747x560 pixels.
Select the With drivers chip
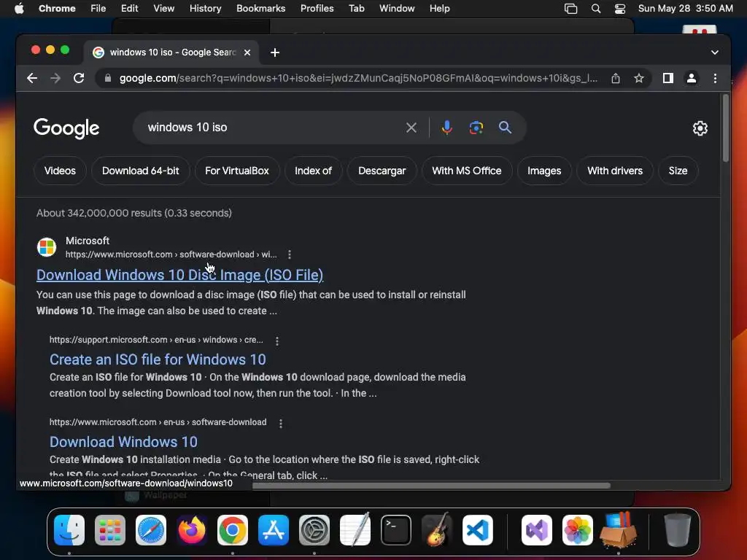(615, 171)
